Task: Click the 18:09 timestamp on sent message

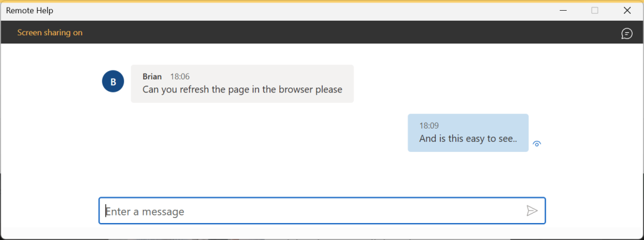Action: (429, 125)
